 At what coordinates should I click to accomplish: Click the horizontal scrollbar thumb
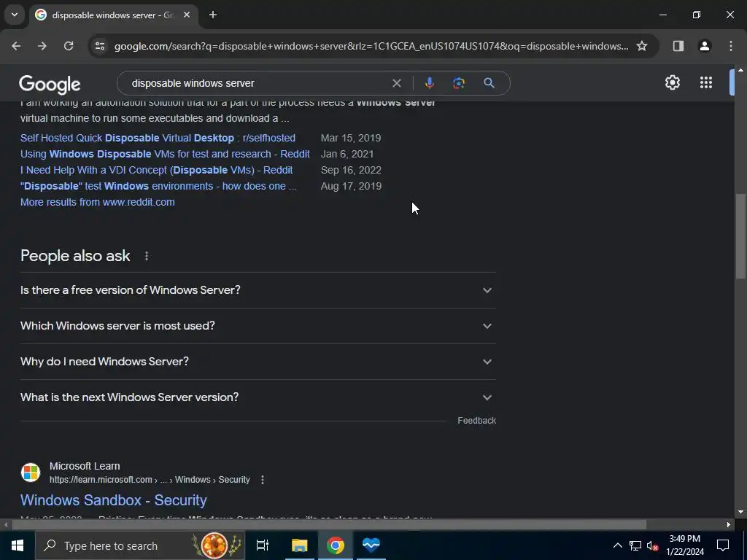click(x=329, y=525)
